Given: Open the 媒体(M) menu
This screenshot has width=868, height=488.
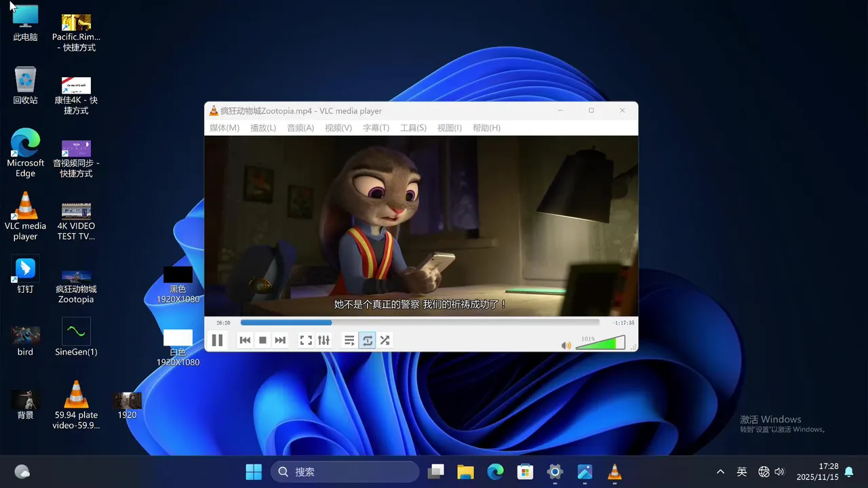Looking at the screenshot, I should [x=224, y=128].
